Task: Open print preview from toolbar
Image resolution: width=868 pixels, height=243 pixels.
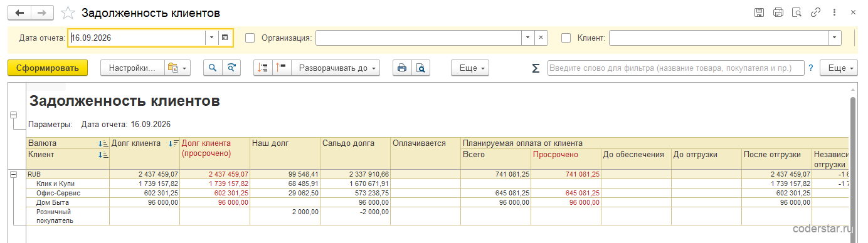Action: point(421,68)
